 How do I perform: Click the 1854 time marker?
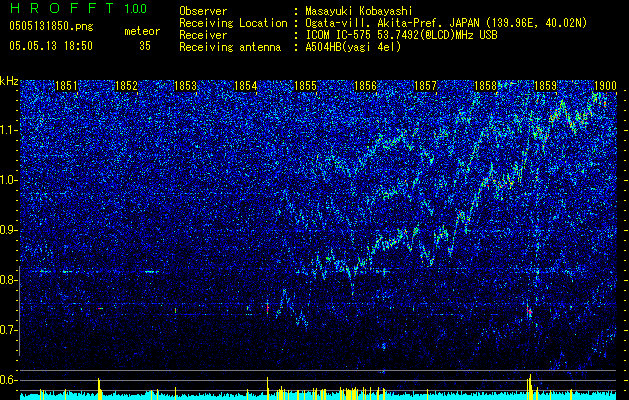246,86
